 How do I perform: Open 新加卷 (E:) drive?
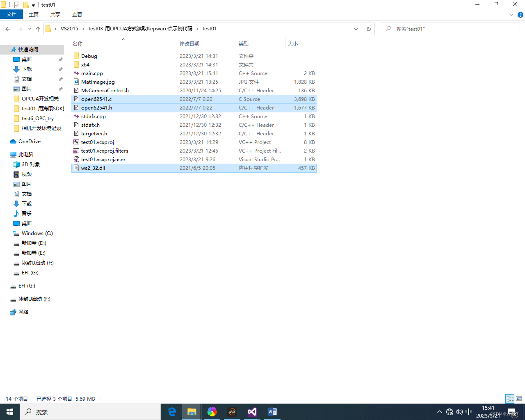[x=34, y=253]
